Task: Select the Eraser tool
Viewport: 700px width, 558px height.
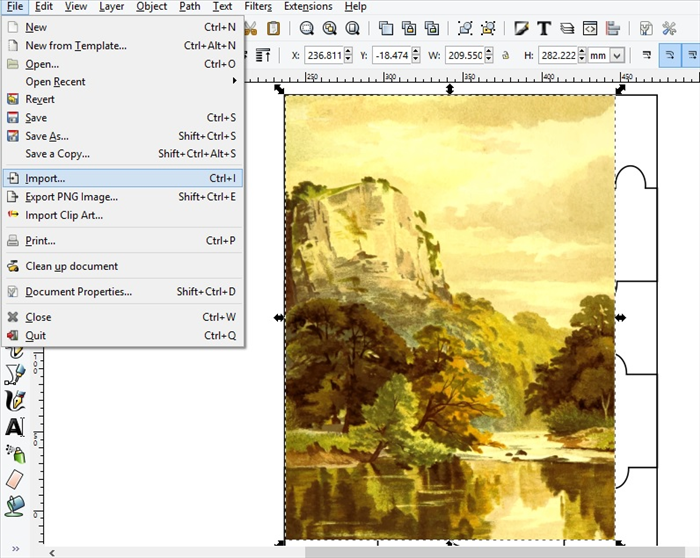Action: pyautogui.click(x=15, y=480)
